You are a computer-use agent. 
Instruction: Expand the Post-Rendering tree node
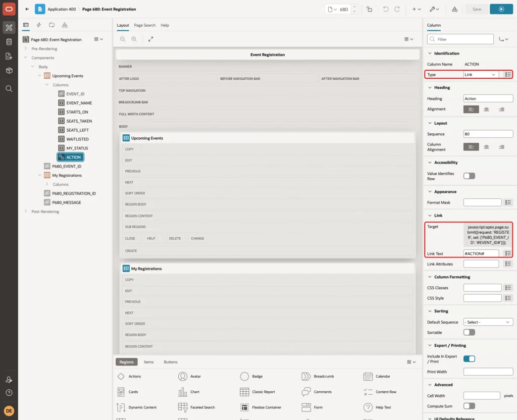[26, 212]
